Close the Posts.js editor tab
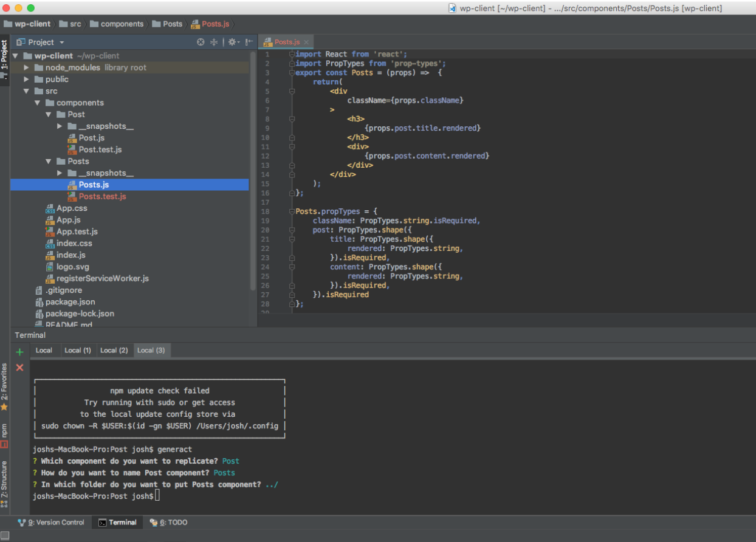756x542 pixels. [x=307, y=42]
